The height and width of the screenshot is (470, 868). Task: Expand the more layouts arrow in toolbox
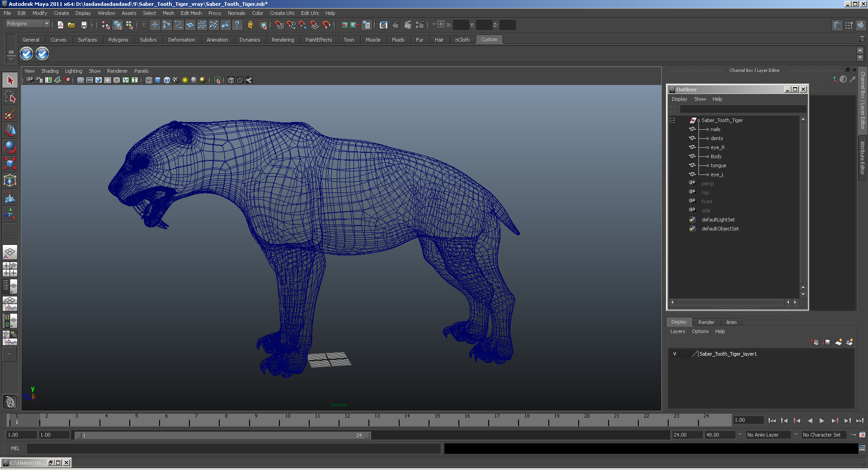tap(9, 355)
